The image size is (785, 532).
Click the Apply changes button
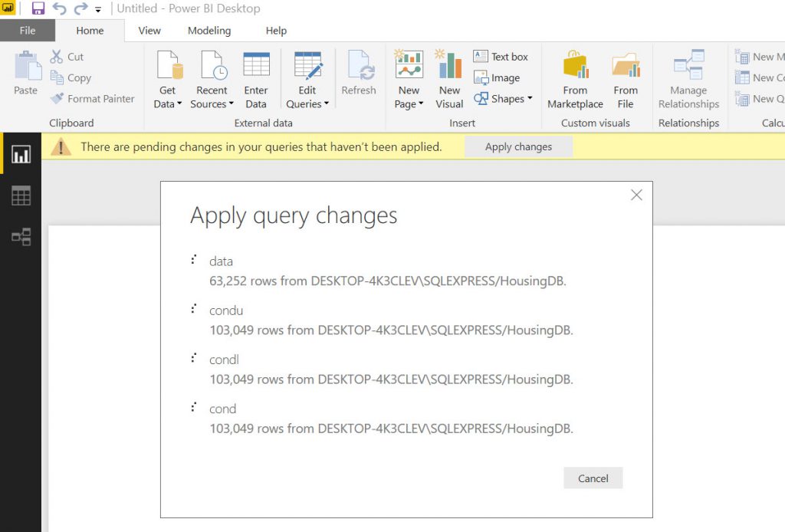click(x=518, y=146)
